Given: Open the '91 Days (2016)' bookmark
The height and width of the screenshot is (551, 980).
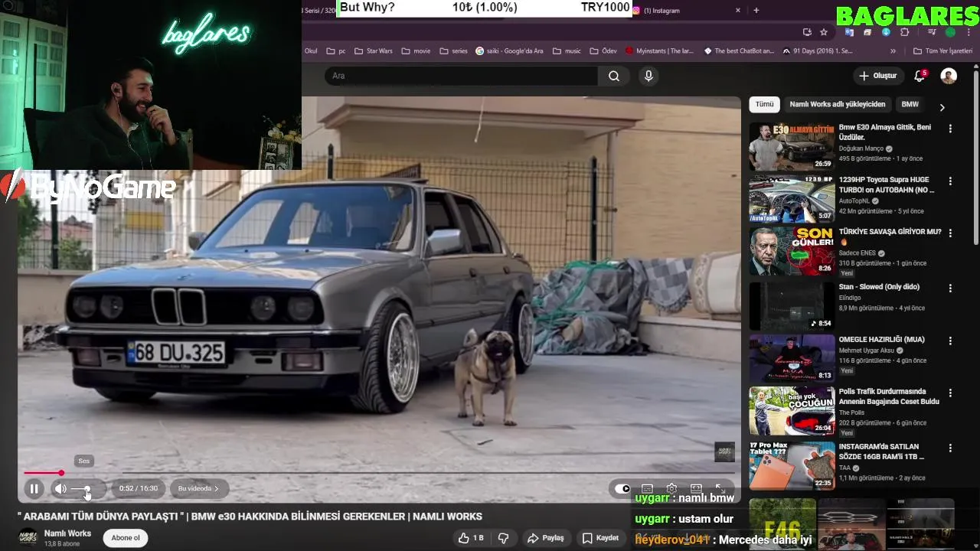Looking at the screenshot, I should tap(817, 51).
